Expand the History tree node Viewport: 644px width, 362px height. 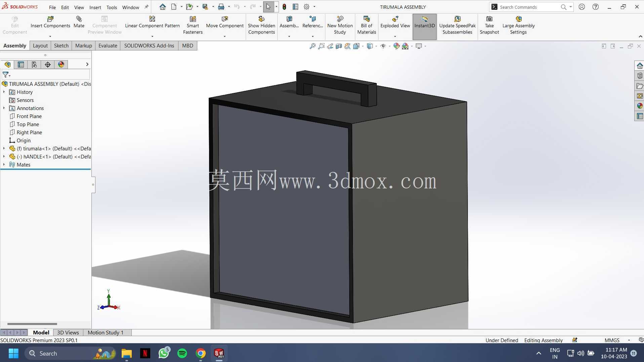pos(4,92)
